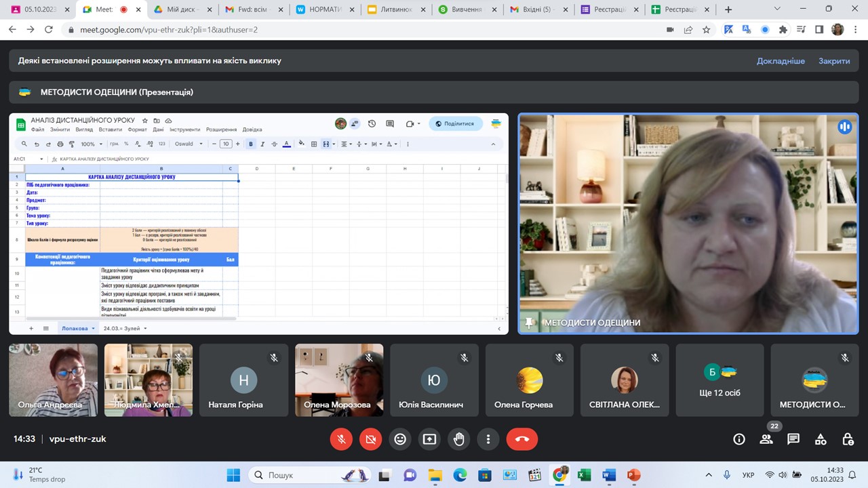Show the people participants list
Viewport: 868px width, 488px height.
[x=766, y=439]
